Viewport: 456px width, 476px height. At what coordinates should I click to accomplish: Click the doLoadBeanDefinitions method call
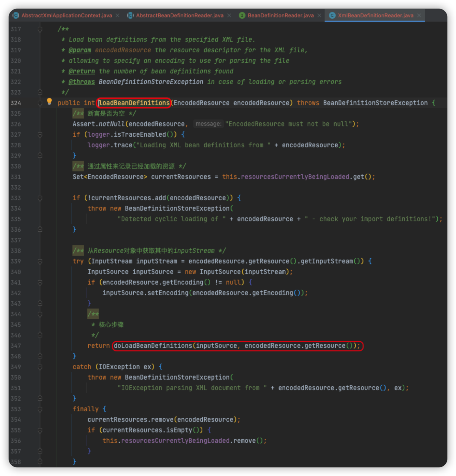pos(153,346)
